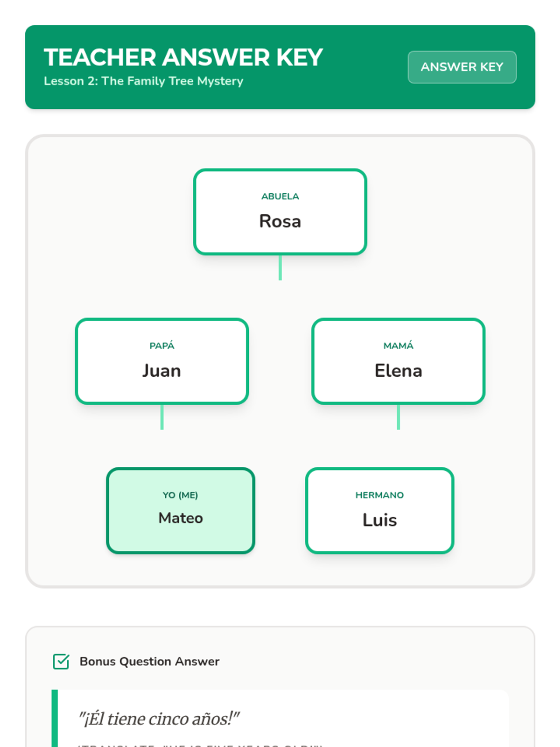Click the name Elena
The image size is (560, 747).
pyautogui.click(x=398, y=371)
